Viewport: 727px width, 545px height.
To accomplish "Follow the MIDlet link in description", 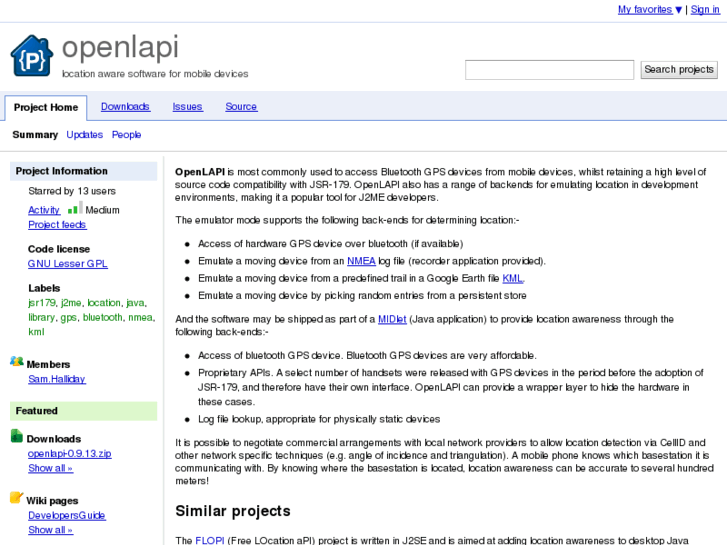I will (x=392, y=319).
